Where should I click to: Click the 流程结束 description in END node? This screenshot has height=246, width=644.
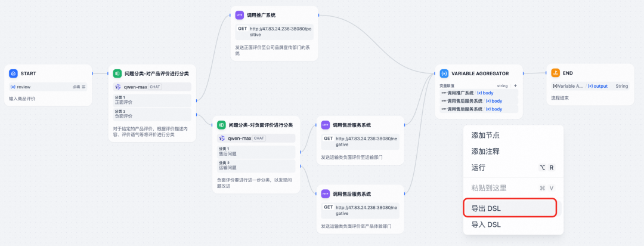coord(560,99)
